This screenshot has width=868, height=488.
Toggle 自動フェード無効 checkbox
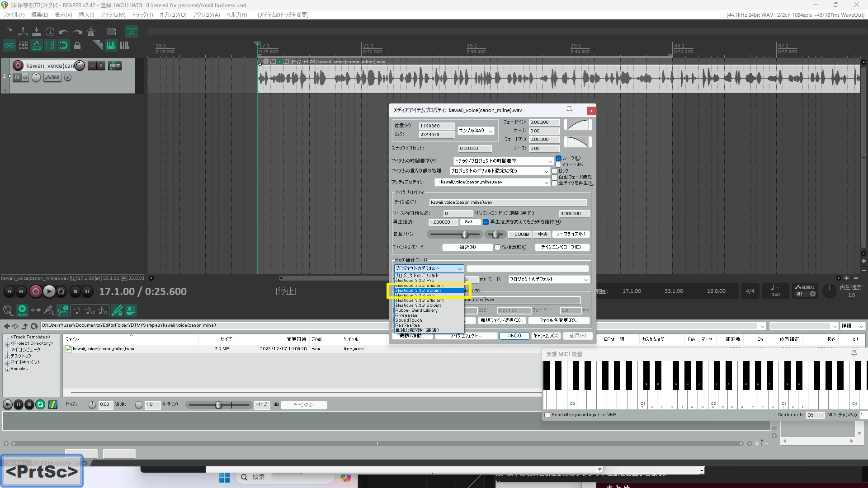point(555,177)
